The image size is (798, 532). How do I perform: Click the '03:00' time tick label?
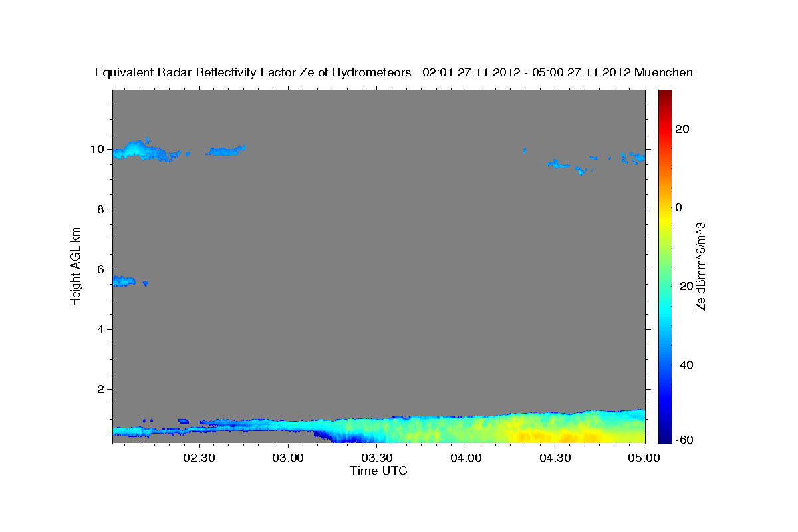point(289,458)
